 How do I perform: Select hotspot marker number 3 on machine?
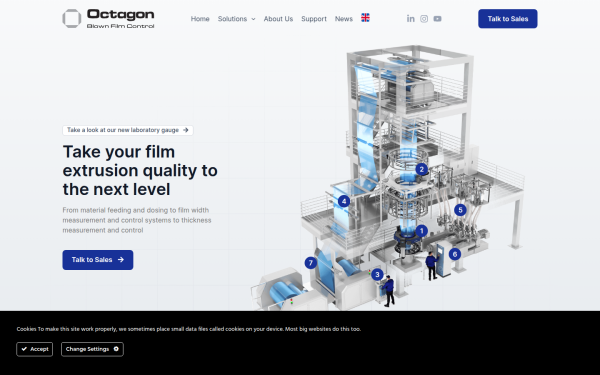[x=377, y=274]
